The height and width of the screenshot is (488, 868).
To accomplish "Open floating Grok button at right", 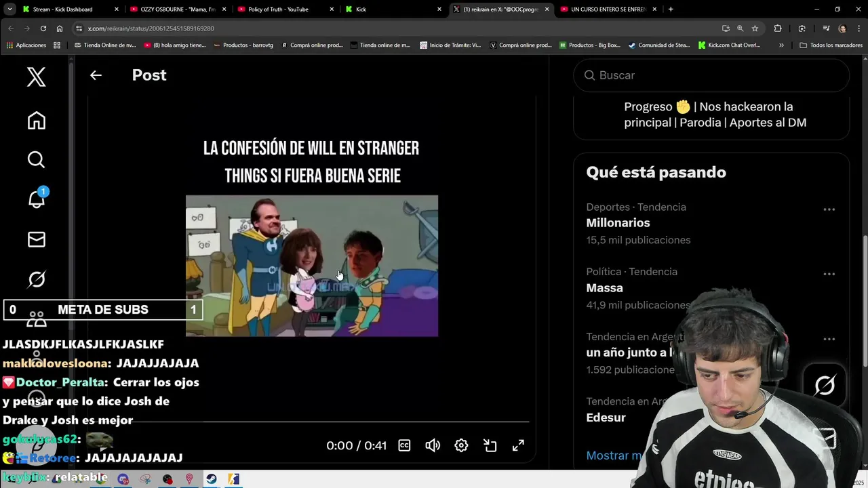I will [x=825, y=386].
